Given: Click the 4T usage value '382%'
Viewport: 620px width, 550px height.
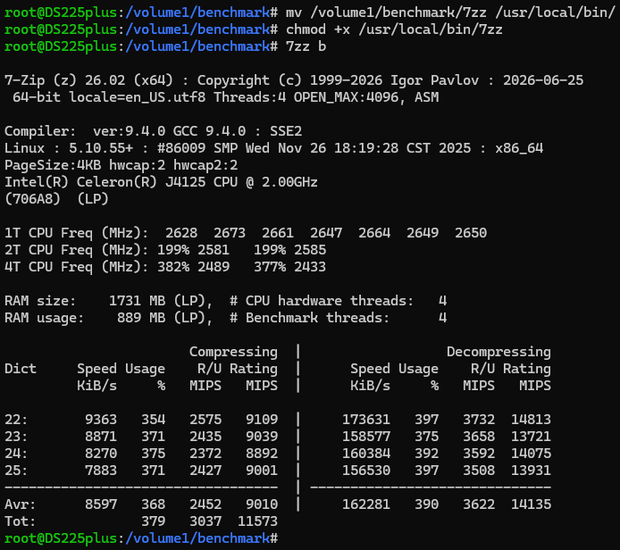Looking at the screenshot, I should point(173,267).
